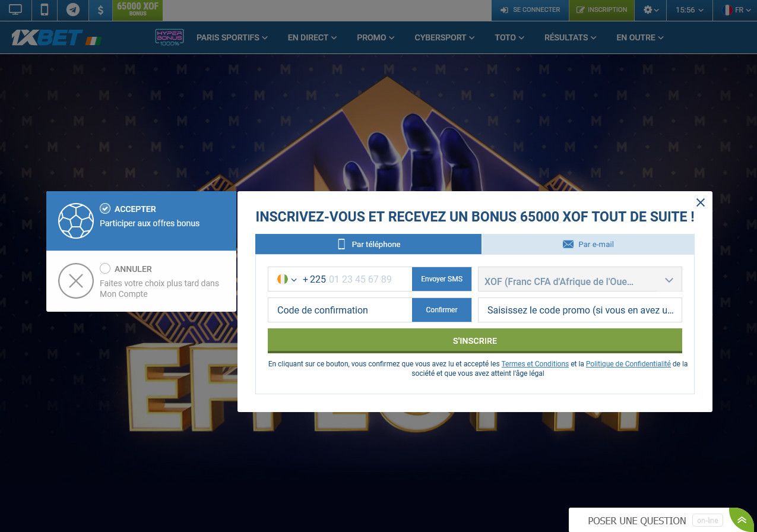The image size is (757, 532).
Task: Expand the RÉSULTATS menu
Action: [570, 37]
